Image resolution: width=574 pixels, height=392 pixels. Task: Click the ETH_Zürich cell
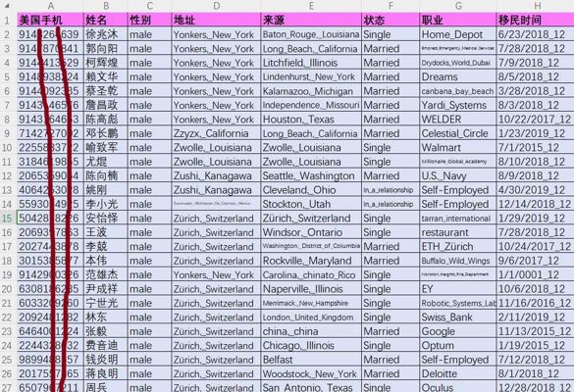[458, 247]
